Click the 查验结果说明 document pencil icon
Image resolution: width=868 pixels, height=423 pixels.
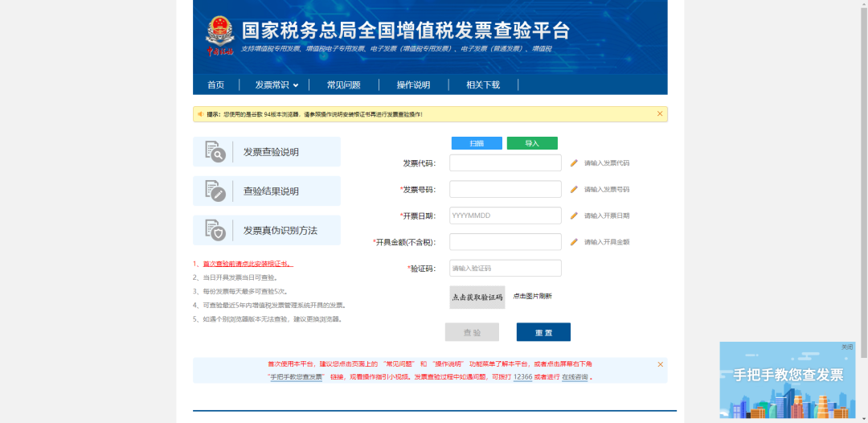215,191
